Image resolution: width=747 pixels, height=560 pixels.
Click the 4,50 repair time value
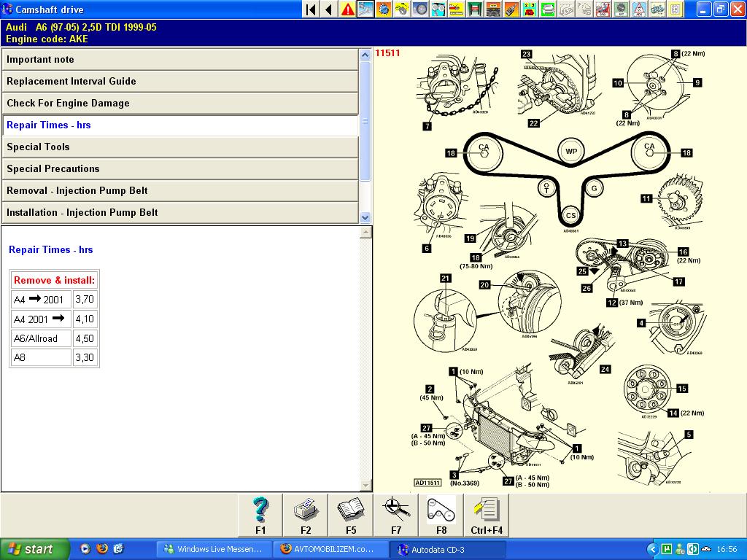(x=85, y=338)
